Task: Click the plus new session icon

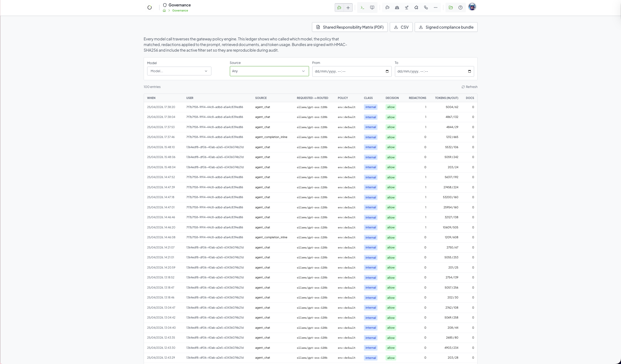Action: [x=348, y=7]
